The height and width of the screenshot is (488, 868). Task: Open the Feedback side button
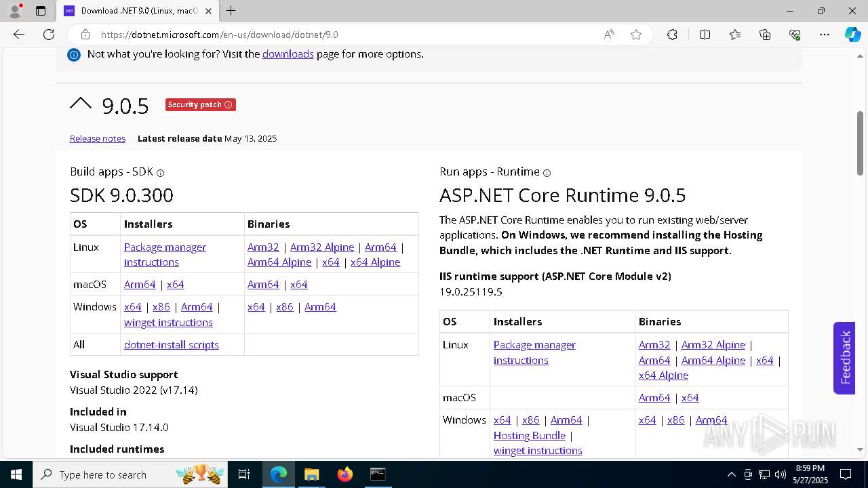point(844,358)
